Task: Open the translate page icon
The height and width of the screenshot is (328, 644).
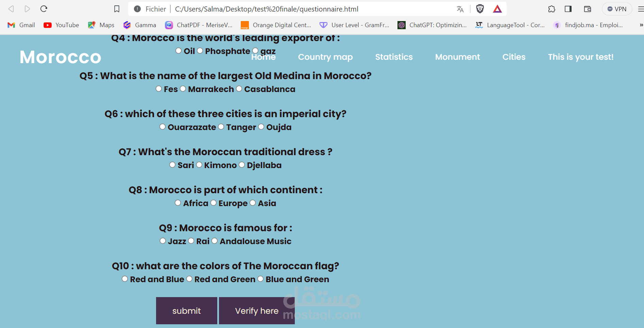Action: 460,9
